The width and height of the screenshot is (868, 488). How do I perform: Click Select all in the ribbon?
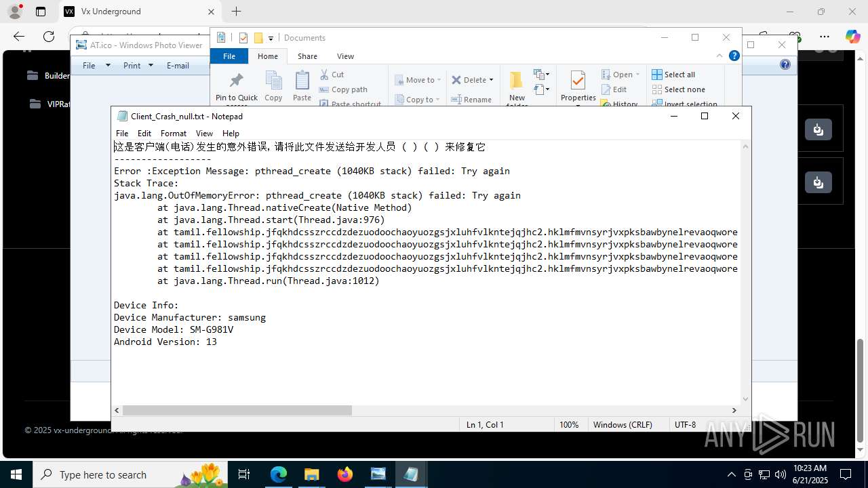click(673, 75)
